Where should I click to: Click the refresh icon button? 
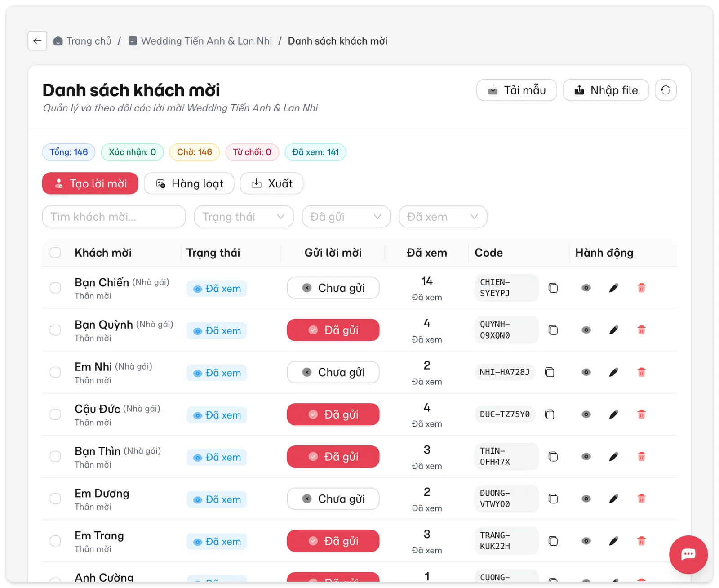tap(666, 90)
